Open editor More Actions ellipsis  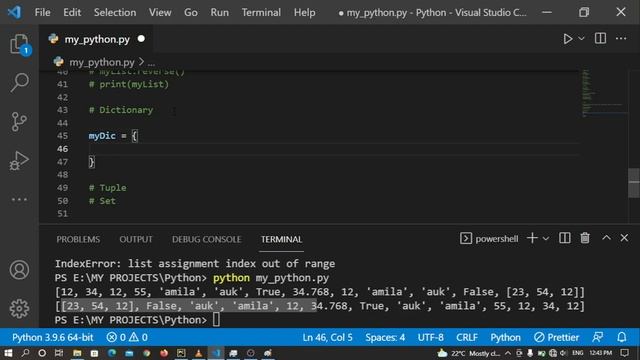click(x=621, y=38)
